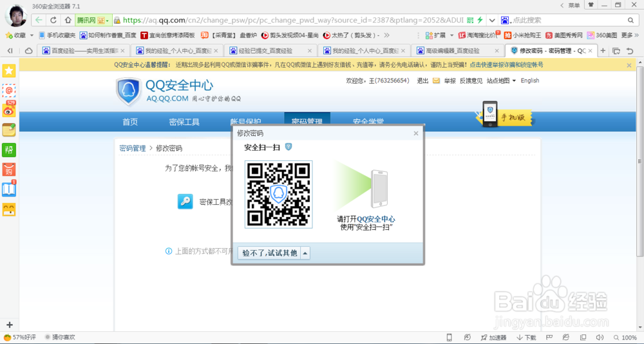
Task: Dismiss the yellow warning banner
Action: [x=629, y=65]
